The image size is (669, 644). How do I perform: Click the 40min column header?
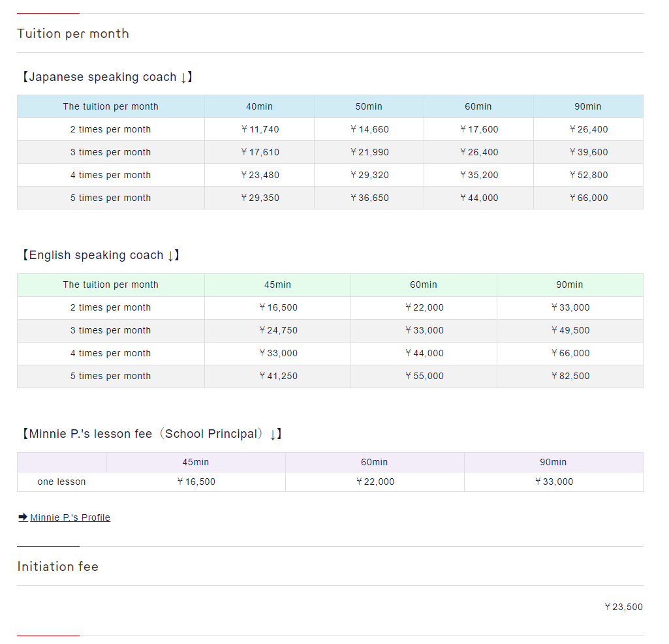259,106
